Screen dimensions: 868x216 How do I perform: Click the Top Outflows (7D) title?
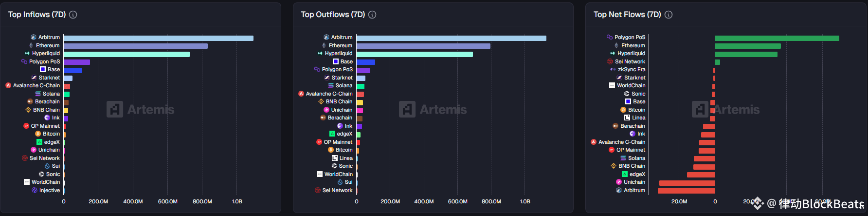click(333, 15)
